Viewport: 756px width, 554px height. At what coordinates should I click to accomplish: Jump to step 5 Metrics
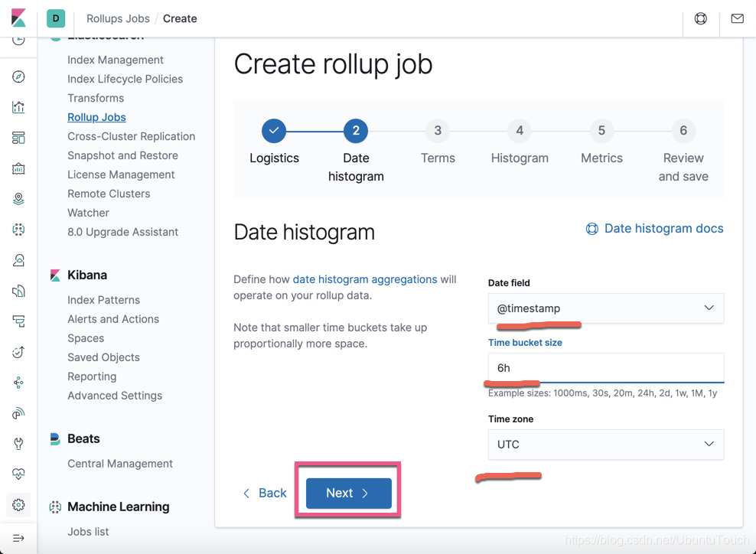coord(601,131)
